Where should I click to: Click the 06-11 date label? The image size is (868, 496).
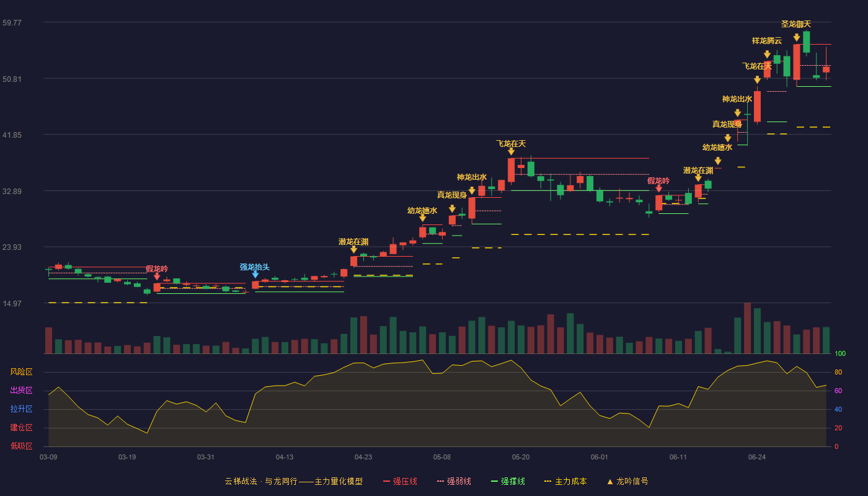(x=678, y=457)
